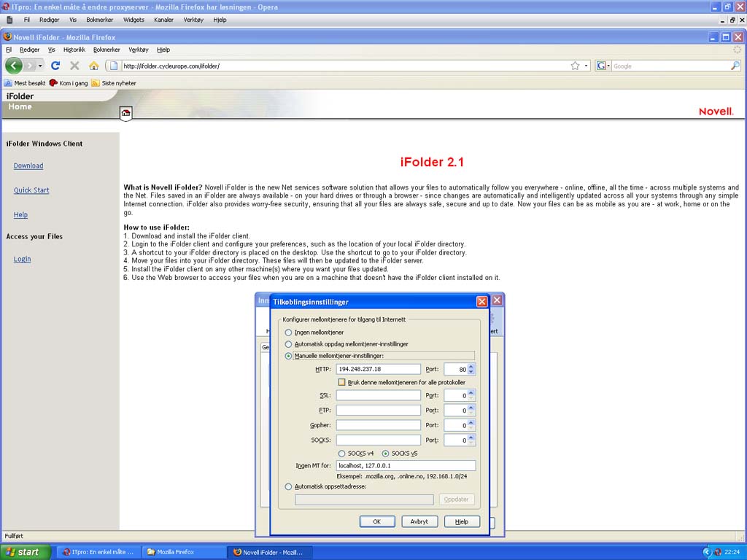This screenshot has width=747, height=560.
Task: Open the Opera Widgets menu
Action: click(133, 20)
